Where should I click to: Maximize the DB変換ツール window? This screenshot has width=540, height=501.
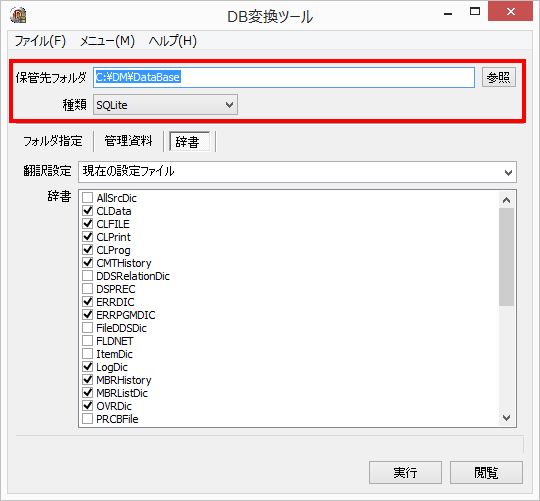click(x=475, y=12)
